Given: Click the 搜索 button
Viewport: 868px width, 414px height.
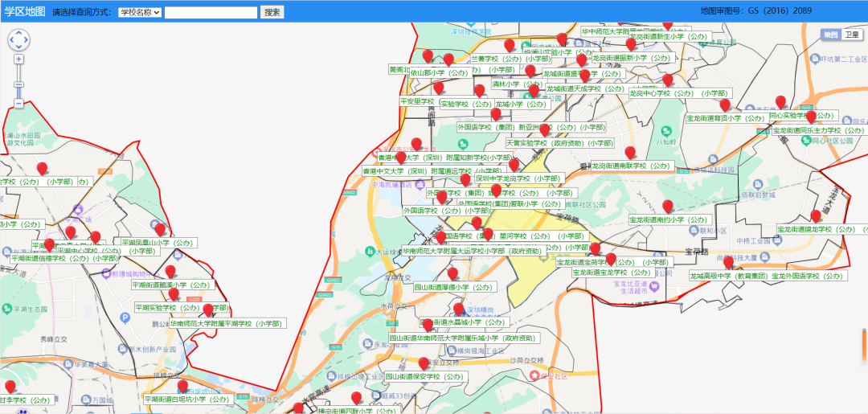Looking at the screenshot, I should point(272,12).
